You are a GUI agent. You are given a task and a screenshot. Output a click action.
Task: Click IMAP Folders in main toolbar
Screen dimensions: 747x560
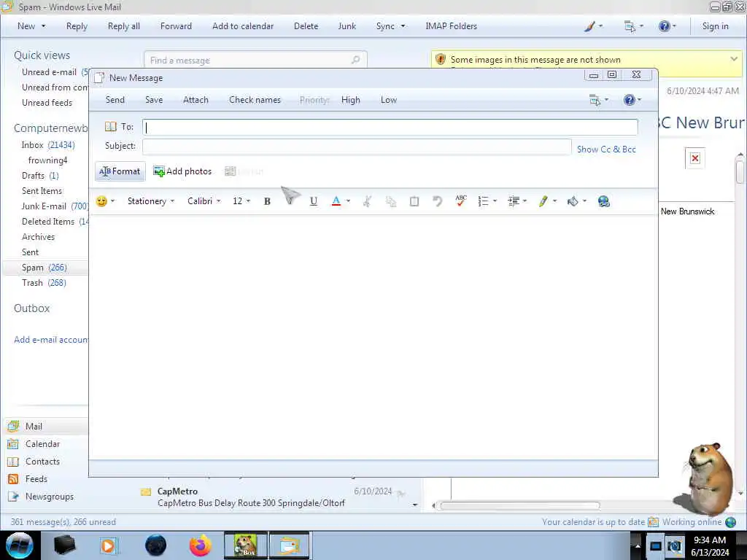pos(451,26)
